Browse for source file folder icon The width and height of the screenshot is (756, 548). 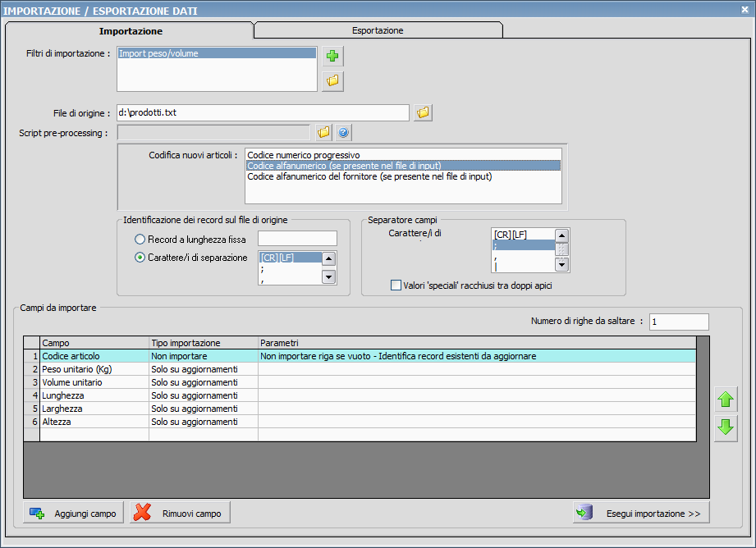(423, 112)
